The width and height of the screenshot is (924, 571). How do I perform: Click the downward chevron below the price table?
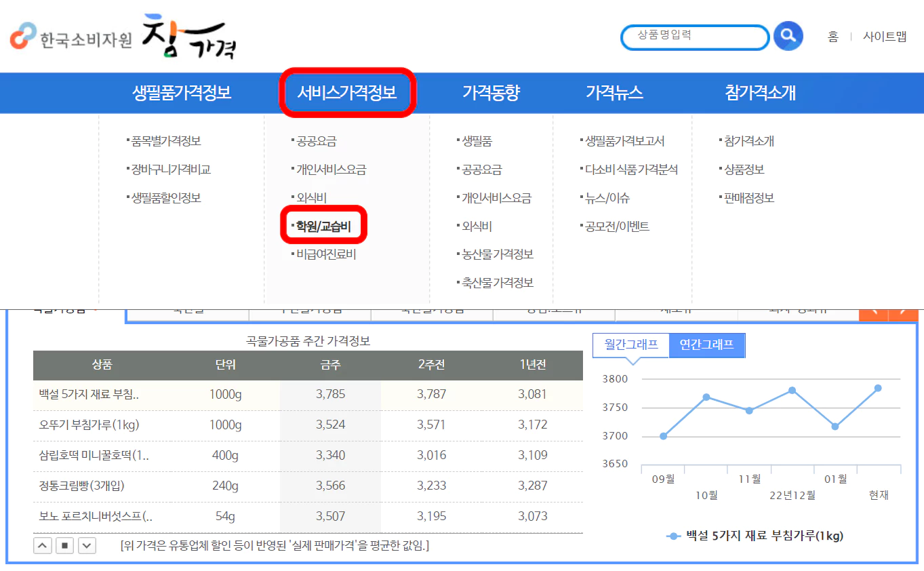[87, 545]
